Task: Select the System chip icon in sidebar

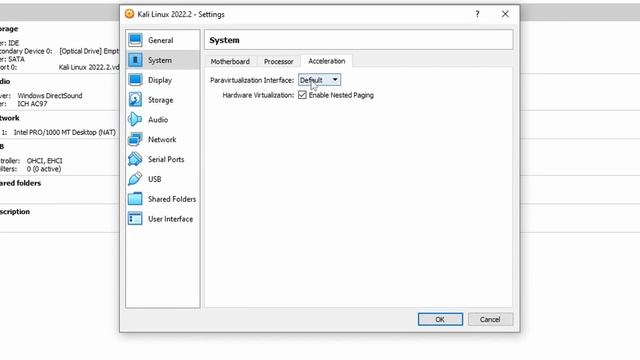Action: [135, 60]
